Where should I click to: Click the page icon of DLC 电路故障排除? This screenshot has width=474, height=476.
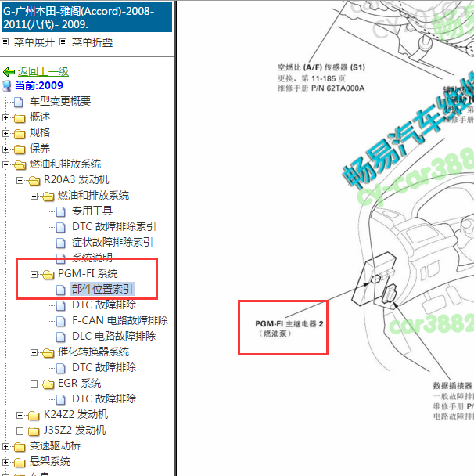(x=61, y=337)
